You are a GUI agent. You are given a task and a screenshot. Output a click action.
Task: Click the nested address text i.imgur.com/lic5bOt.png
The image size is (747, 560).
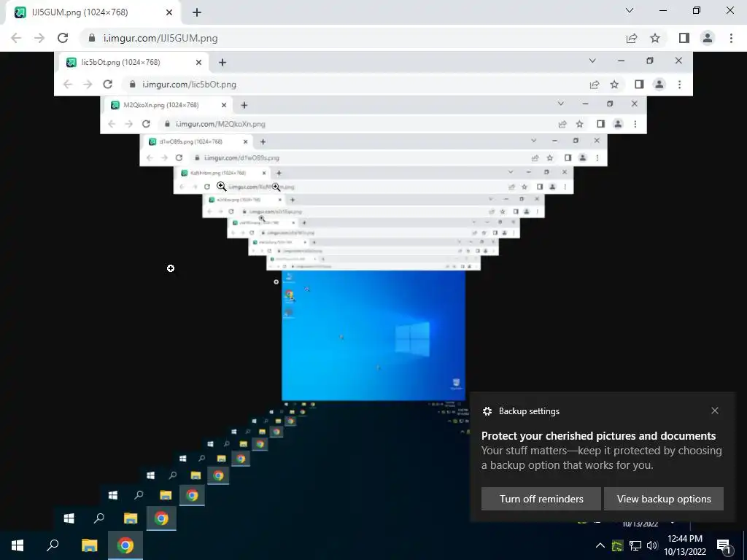(189, 85)
